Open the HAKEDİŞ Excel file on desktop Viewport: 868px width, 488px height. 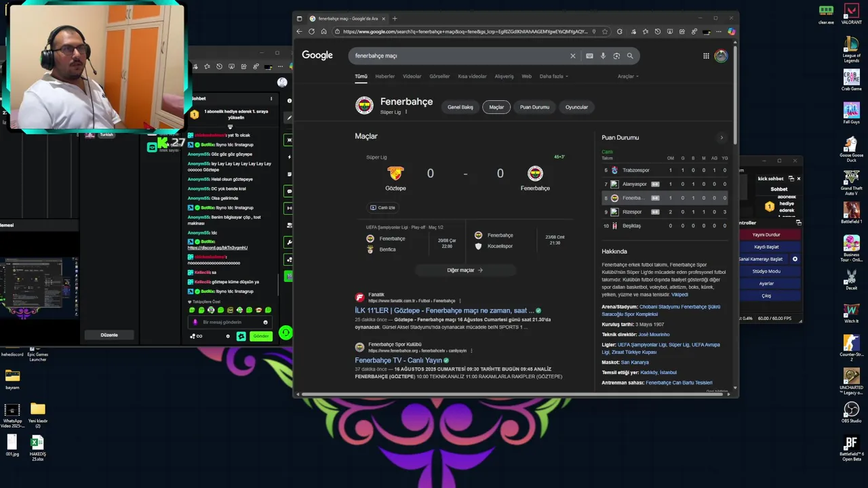pyautogui.click(x=37, y=448)
